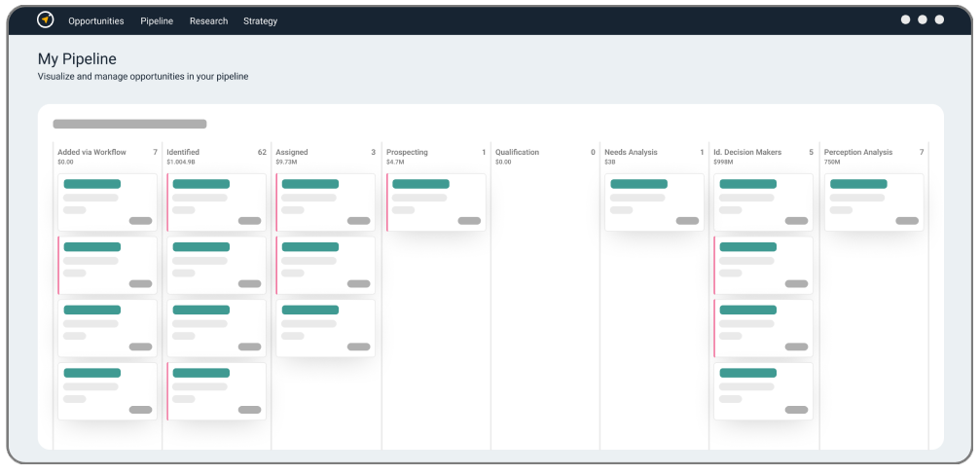This screenshot has height=475, width=980.
Task: Open the only card in the Prospecting column
Action: coord(436,202)
